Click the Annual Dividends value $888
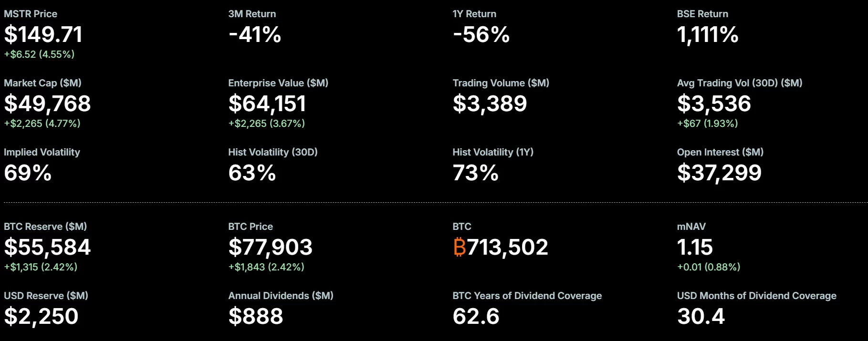 (256, 316)
